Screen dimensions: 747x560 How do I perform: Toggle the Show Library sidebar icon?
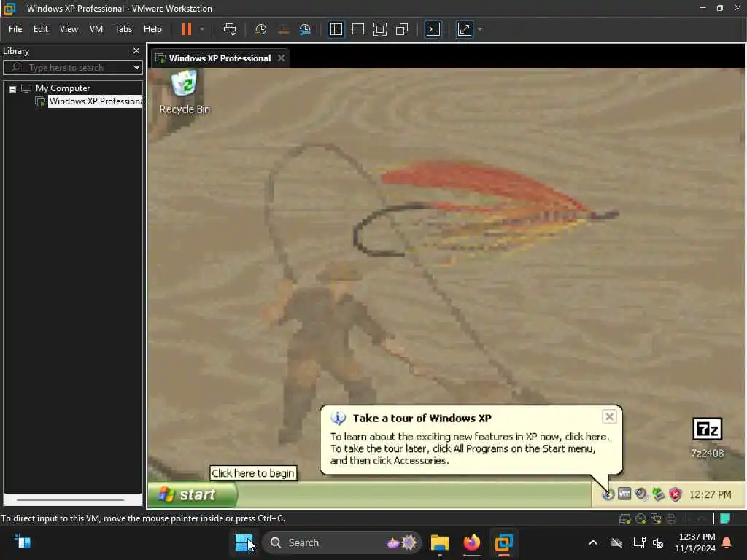coord(336,29)
